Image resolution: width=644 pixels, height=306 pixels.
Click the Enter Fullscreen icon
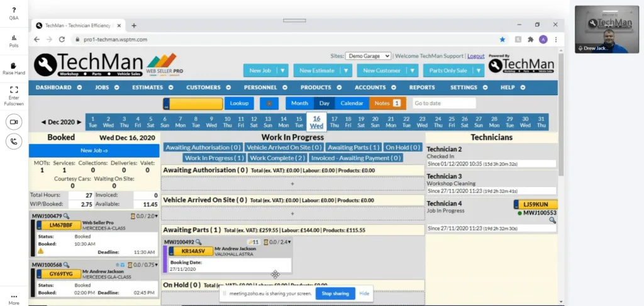[x=13, y=89]
